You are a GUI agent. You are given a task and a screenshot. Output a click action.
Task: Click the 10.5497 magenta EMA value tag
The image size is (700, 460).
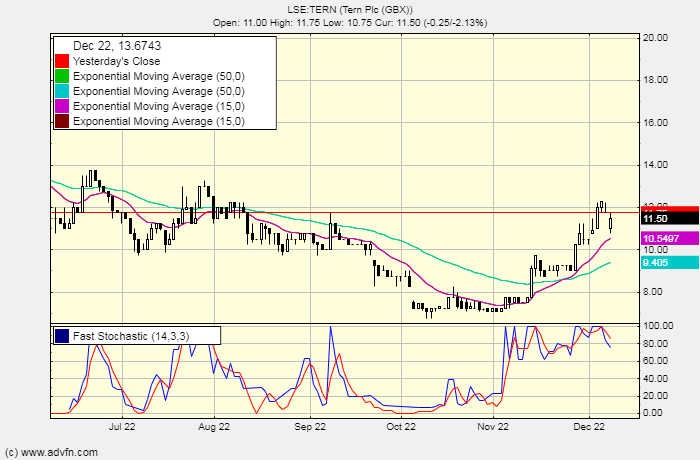click(x=670, y=238)
